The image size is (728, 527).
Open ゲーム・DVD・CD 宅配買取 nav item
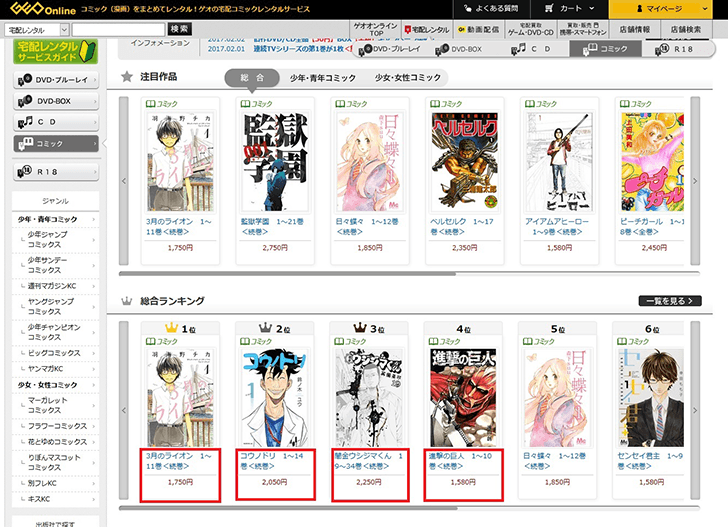tap(531, 29)
